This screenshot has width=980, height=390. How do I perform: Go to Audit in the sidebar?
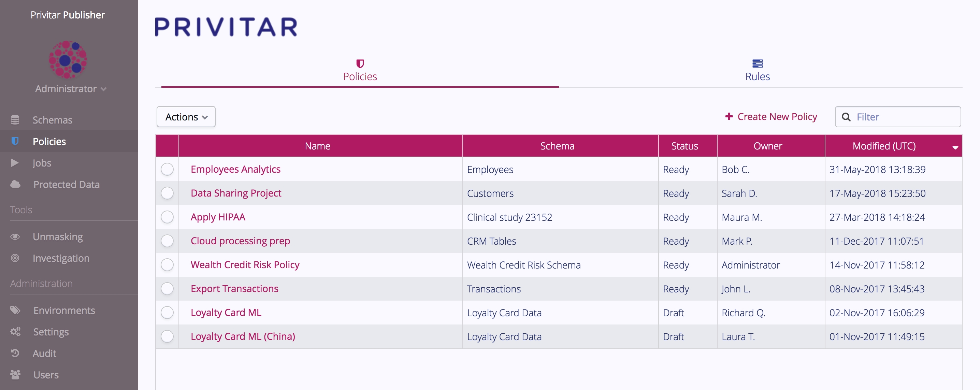pyautogui.click(x=44, y=353)
